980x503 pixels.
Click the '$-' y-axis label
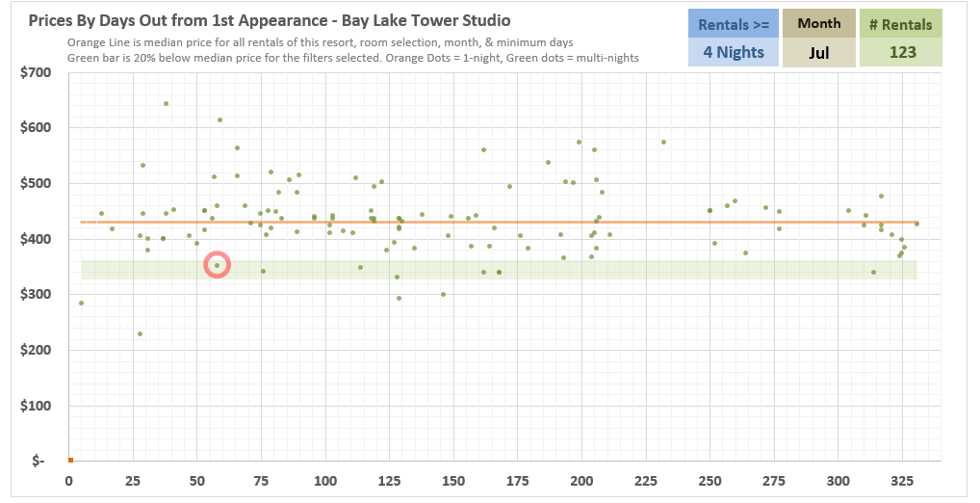click(x=39, y=461)
